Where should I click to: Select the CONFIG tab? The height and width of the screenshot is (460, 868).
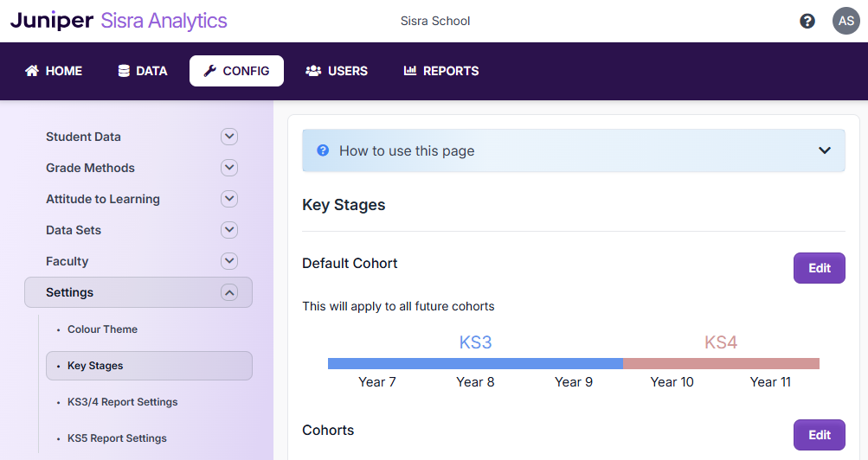coord(236,71)
